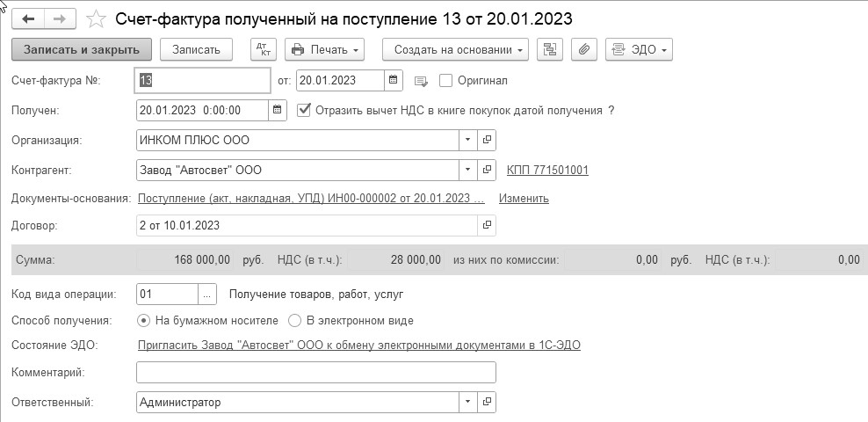The width and height of the screenshot is (868, 422).
Task: Open the Ответственный user via open icon
Action: point(487,402)
